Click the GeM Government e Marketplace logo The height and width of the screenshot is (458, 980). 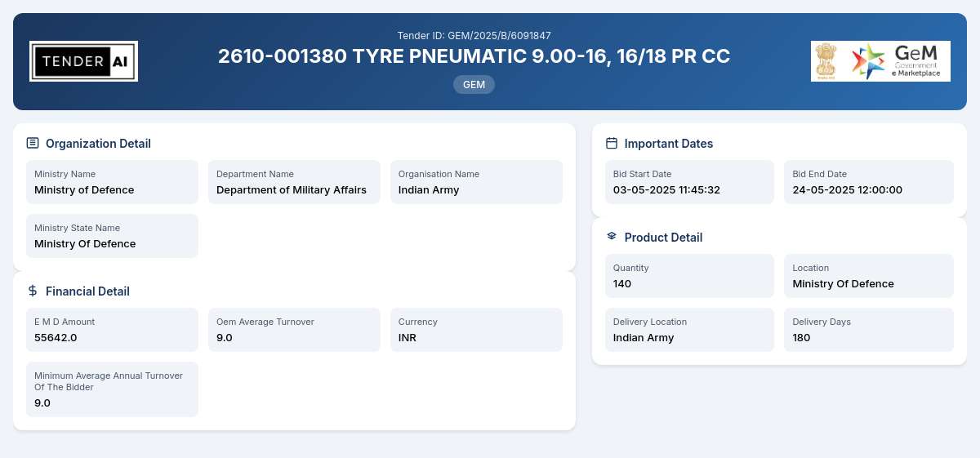point(898,61)
